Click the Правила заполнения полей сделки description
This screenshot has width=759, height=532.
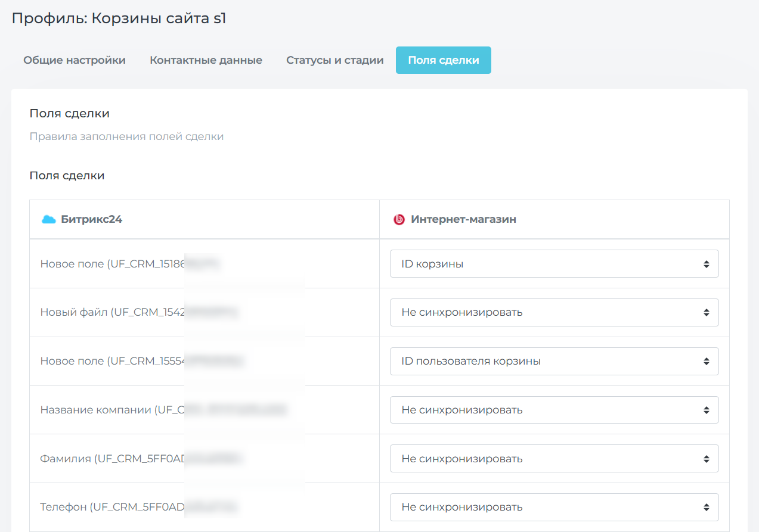(x=126, y=136)
